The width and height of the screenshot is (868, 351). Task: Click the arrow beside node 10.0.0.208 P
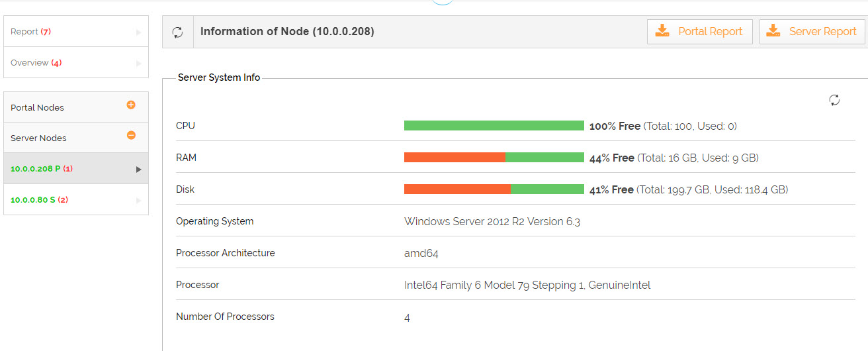138,170
